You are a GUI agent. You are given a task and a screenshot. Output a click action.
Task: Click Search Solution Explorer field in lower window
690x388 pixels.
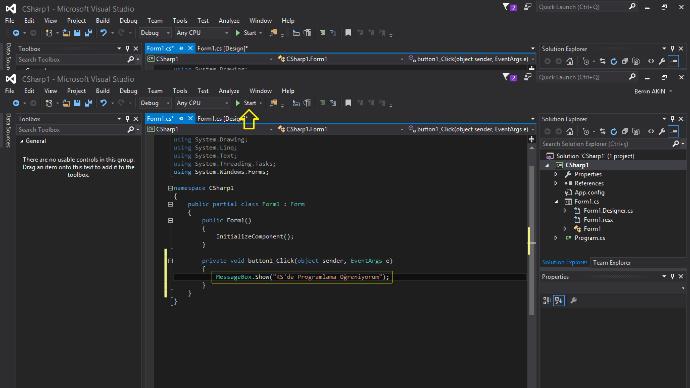607,144
